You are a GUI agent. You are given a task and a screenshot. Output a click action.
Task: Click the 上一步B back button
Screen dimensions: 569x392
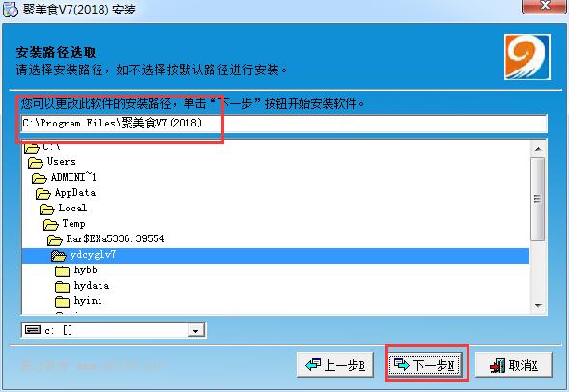tap(335, 365)
